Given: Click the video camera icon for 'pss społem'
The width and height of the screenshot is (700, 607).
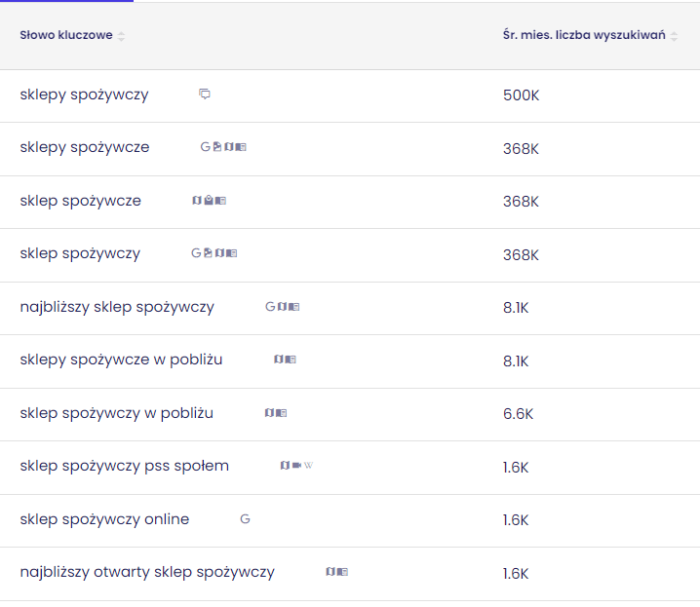Looking at the screenshot, I should [296, 466].
